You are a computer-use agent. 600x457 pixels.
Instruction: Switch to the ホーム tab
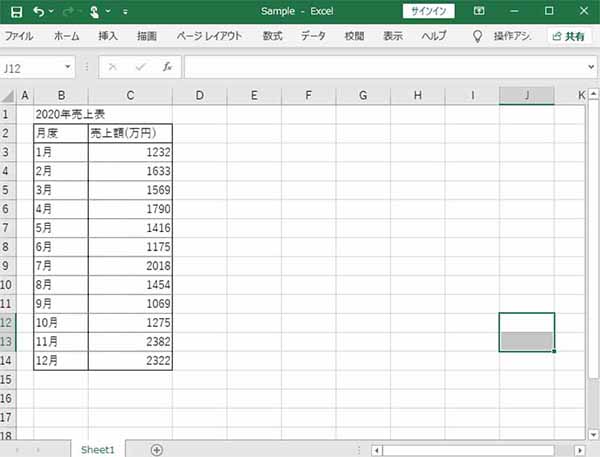coord(67,36)
